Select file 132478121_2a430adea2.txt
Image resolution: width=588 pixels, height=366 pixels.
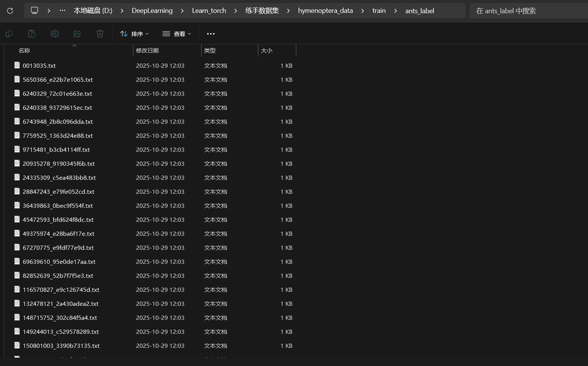pos(61,304)
